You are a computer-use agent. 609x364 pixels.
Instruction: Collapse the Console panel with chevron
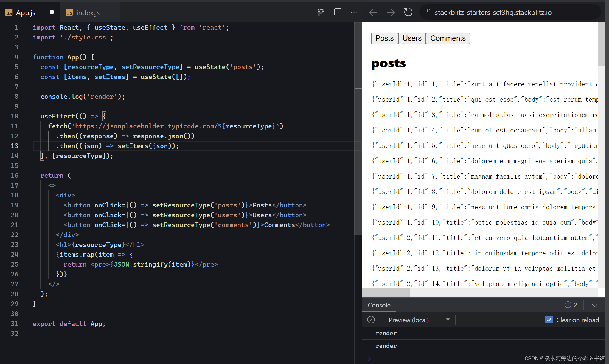[x=594, y=305]
